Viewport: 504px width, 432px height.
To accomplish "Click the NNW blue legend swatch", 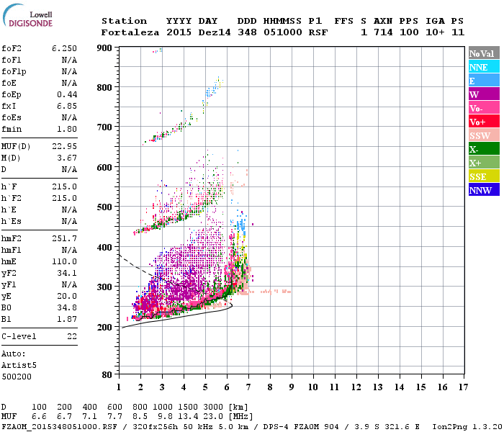I will pos(484,189).
